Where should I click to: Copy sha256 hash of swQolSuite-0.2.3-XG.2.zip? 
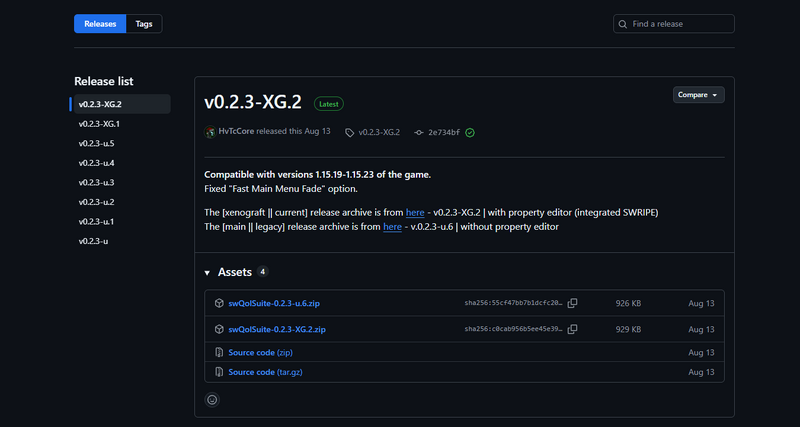(x=572, y=330)
